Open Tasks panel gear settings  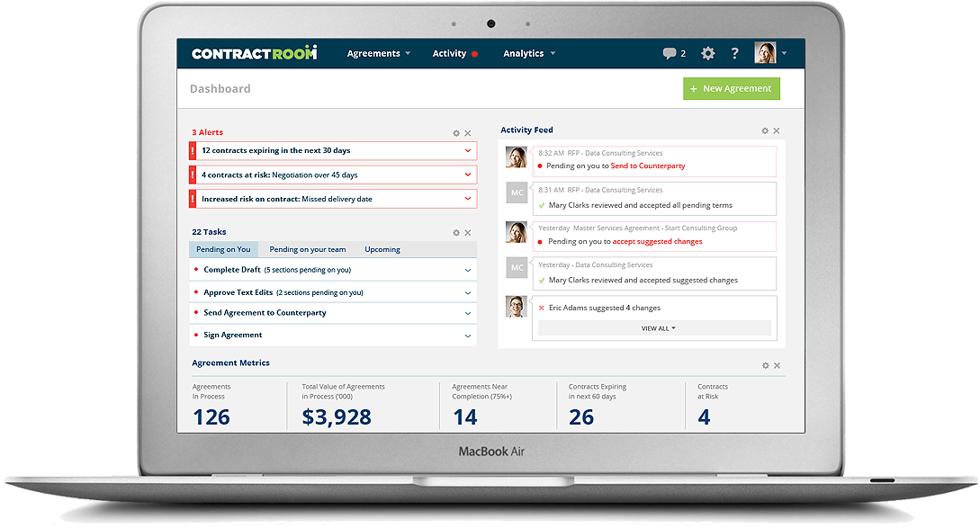click(456, 232)
